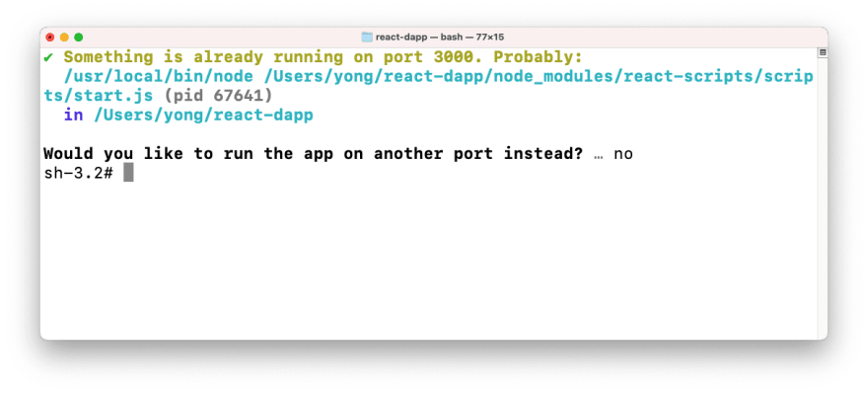This screenshot has height=393, width=868.
Task: Click 'ts/start.js' text on the wrapped line
Action: point(99,96)
